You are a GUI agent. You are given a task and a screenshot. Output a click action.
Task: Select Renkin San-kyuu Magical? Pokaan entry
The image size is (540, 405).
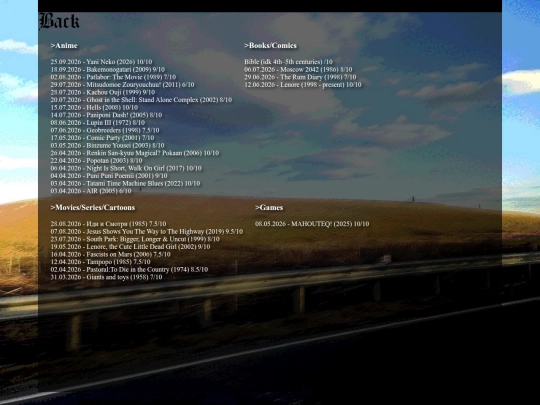[135, 153]
